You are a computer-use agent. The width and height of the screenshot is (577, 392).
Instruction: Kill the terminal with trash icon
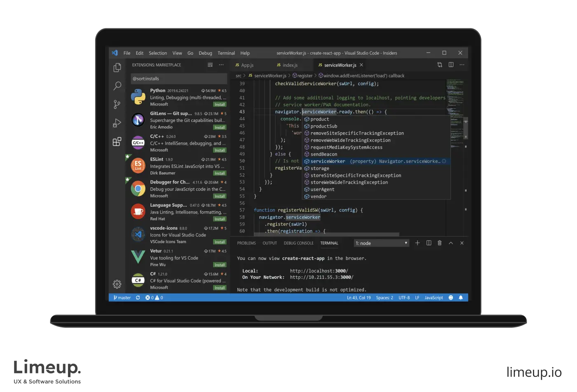(439, 243)
